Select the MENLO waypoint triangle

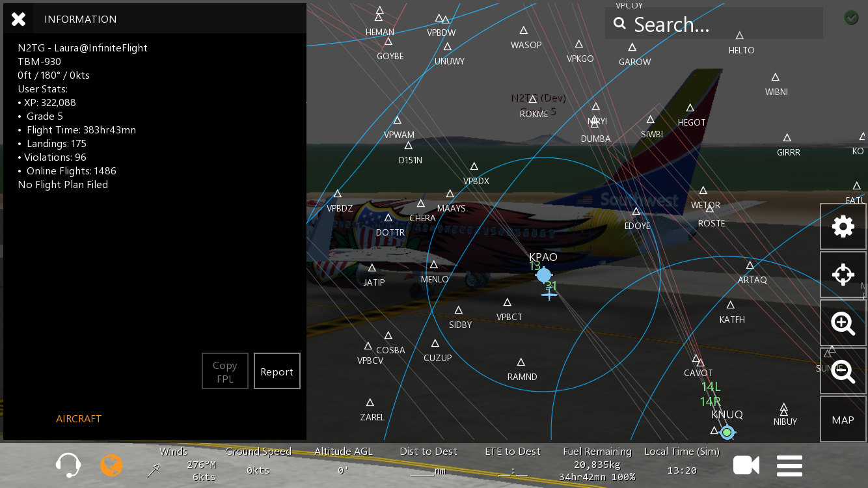click(434, 264)
